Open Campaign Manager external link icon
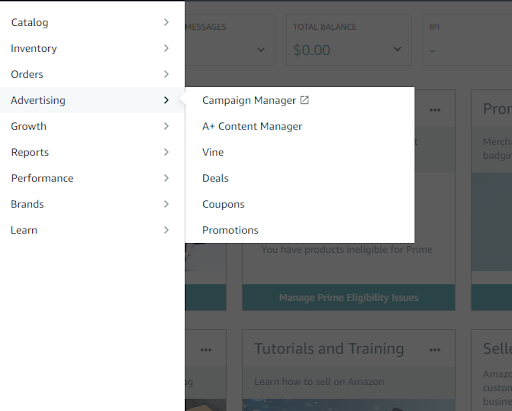512x411 pixels. point(304,100)
